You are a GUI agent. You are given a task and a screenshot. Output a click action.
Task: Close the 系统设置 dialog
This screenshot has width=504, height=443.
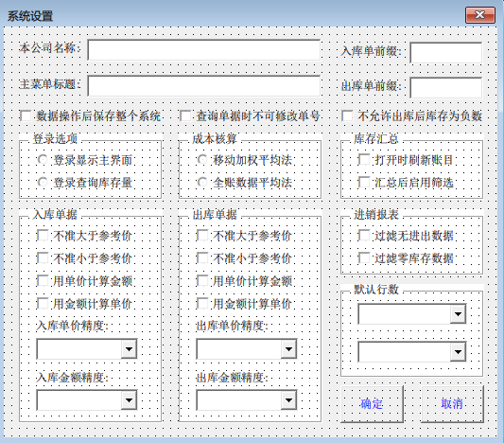tap(480, 15)
